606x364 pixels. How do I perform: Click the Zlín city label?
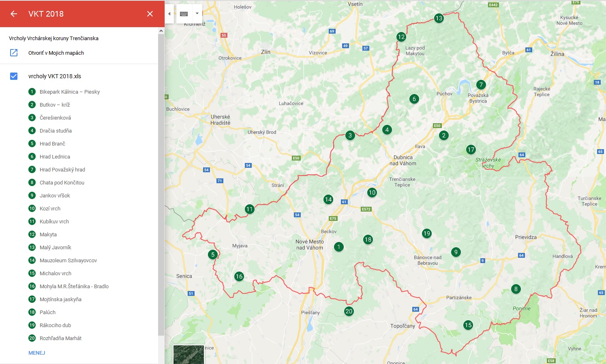click(x=266, y=52)
